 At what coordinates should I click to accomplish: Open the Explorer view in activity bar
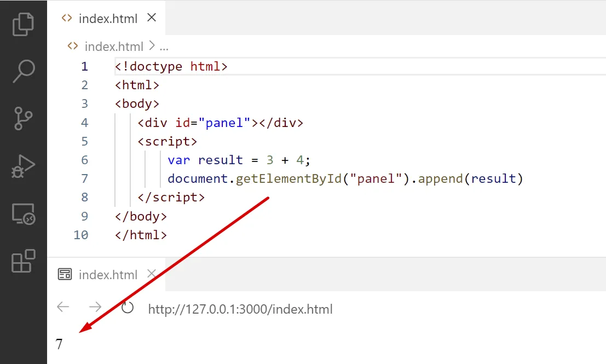(x=23, y=24)
